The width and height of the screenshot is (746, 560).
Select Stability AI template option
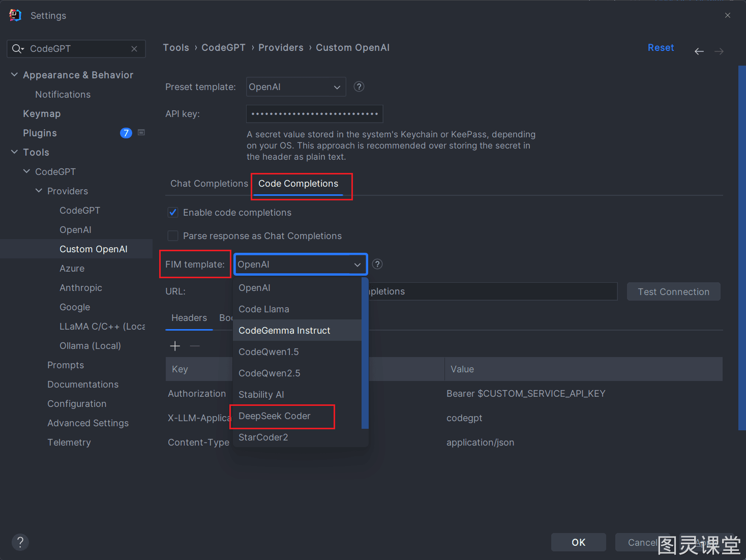point(297,395)
